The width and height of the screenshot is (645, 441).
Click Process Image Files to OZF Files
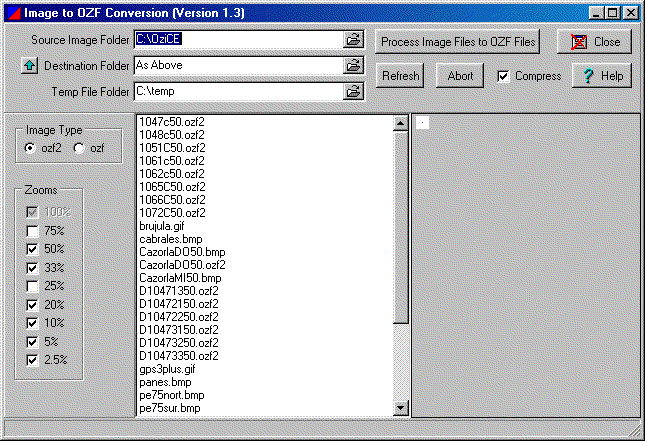click(x=459, y=42)
